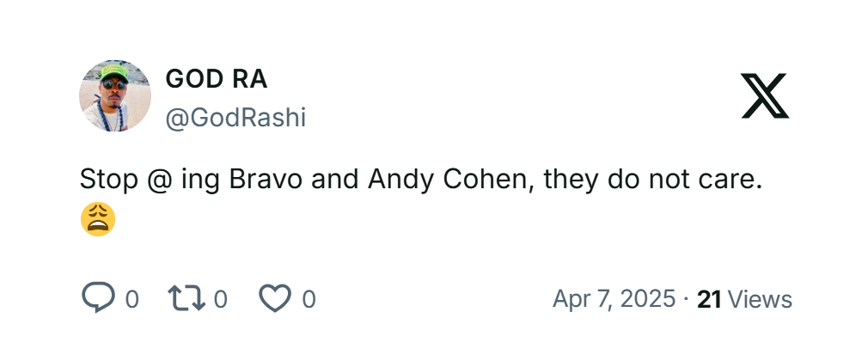
Task: Click the phrase they do not care
Action: tap(653, 181)
